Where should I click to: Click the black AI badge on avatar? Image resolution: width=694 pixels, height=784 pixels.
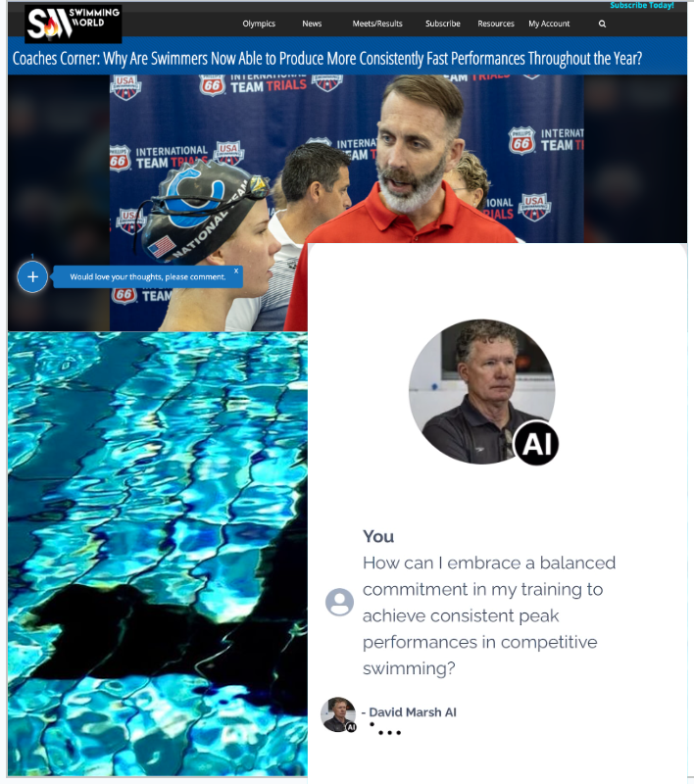[x=536, y=443]
